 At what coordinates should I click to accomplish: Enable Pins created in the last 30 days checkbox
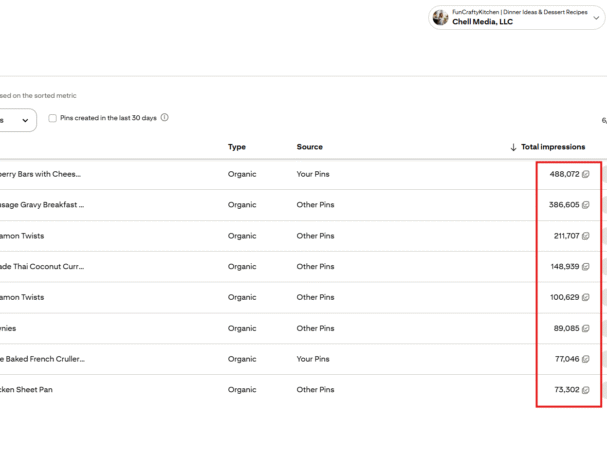(52, 118)
